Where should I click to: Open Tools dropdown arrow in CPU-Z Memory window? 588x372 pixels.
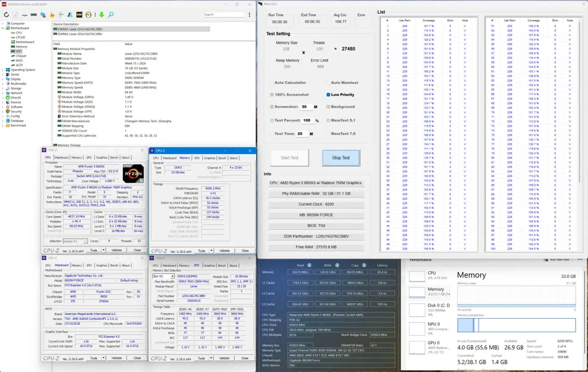[211, 251]
